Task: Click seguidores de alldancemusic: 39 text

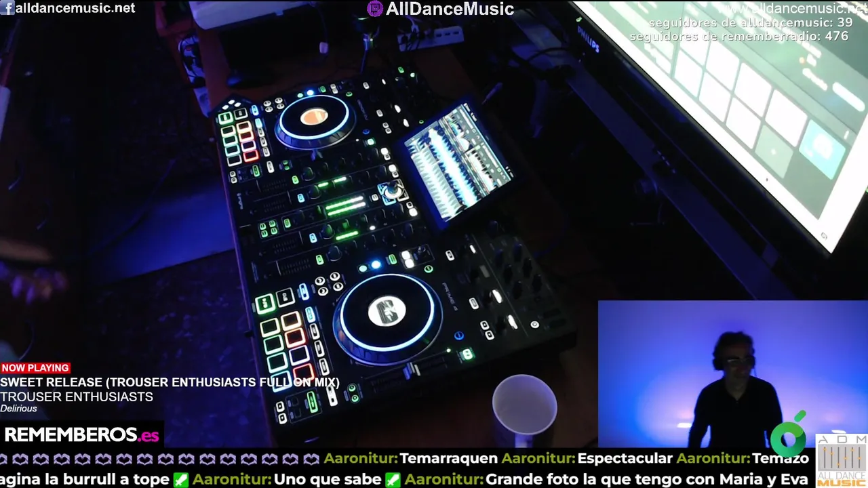Action: pyautogui.click(x=751, y=22)
